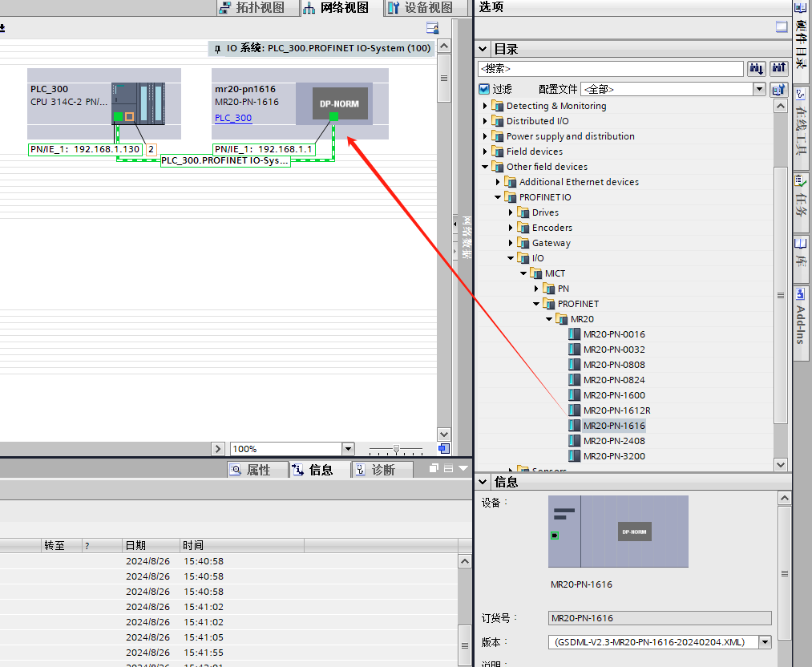Select MR20-PN-0824 module icon
This screenshot has height=667, width=812.
[x=574, y=380]
